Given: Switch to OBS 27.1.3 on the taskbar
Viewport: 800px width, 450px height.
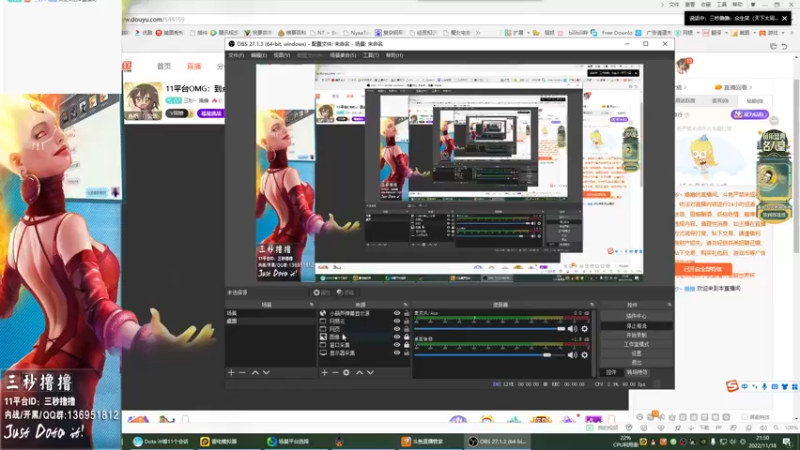Looking at the screenshot, I should pos(497,441).
